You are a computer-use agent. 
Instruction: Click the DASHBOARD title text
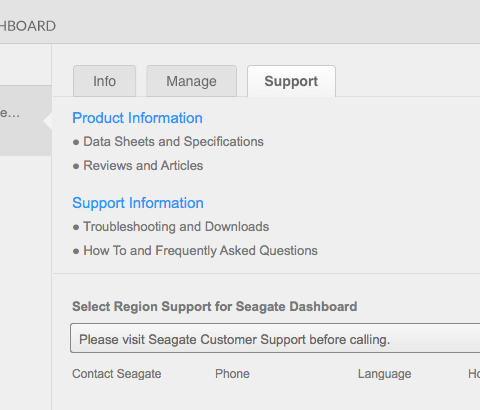pos(28,26)
